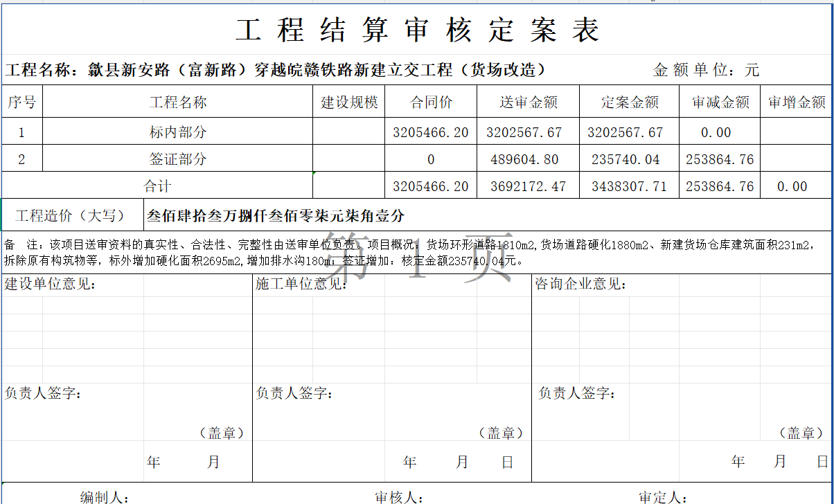The image size is (834, 504).
Task: Select 负责人签字 under 施工单位意见
Action: pyautogui.click(x=294, y=393)
